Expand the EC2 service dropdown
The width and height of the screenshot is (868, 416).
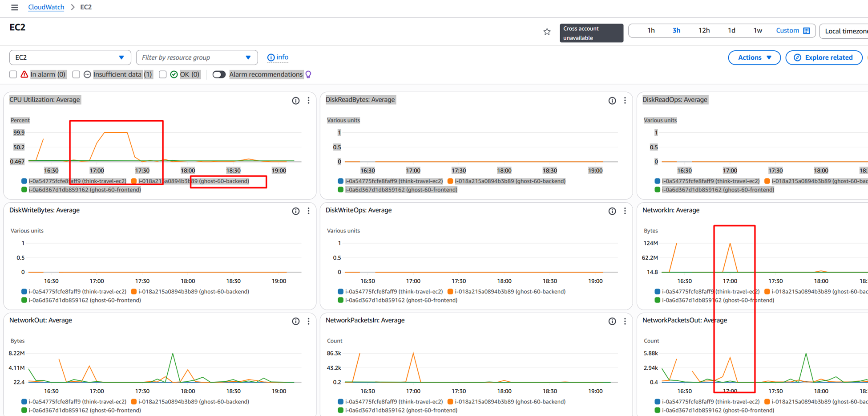coord(70,57)
